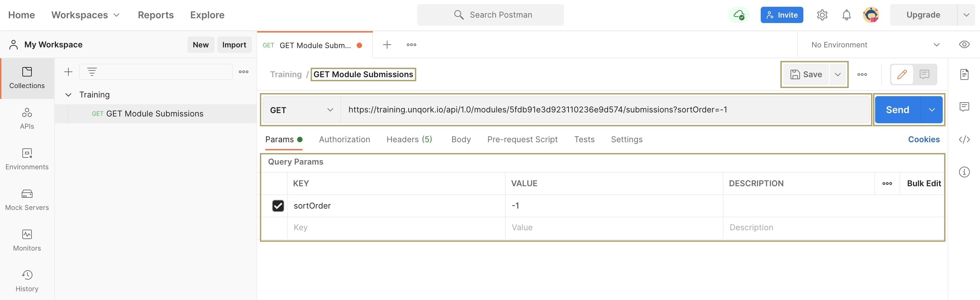Open the comments icon in right sidebar
Screen dimensions: 980x300
964,107
